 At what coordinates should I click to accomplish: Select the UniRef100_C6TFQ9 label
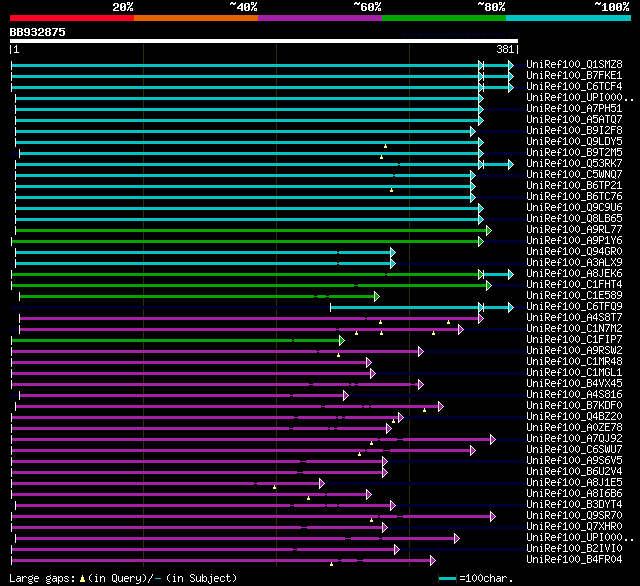click(x=574, y=306)
